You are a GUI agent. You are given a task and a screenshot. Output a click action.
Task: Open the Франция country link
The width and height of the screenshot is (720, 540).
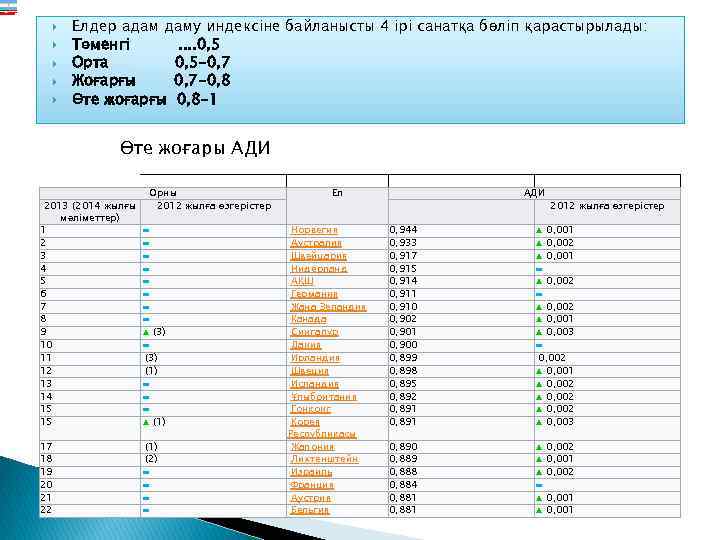tap(312, 485)
